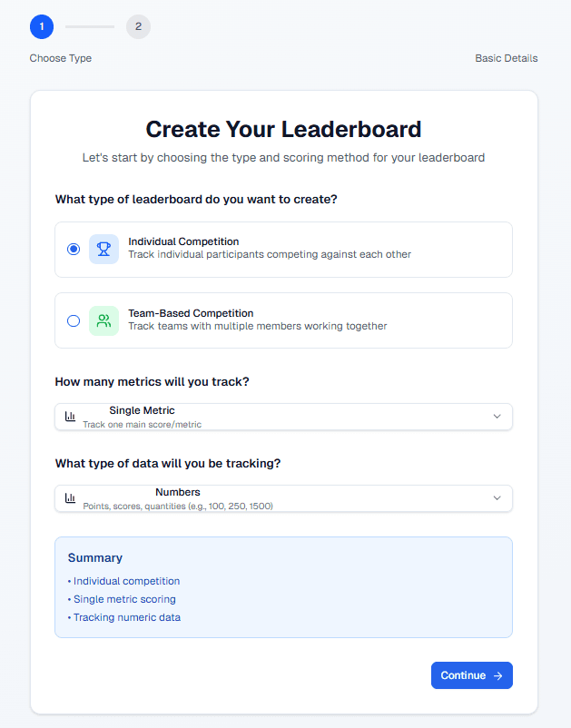Select the Team-Based Competition radio button

point(74,320)
